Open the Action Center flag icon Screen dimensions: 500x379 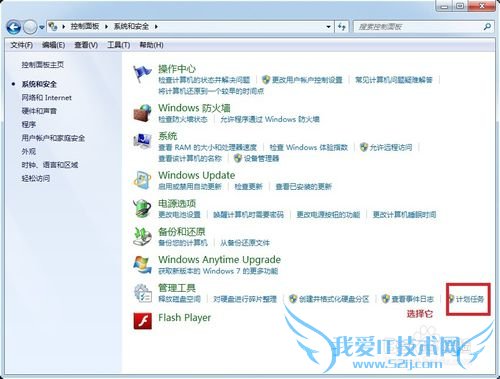(x=142, y=74)
